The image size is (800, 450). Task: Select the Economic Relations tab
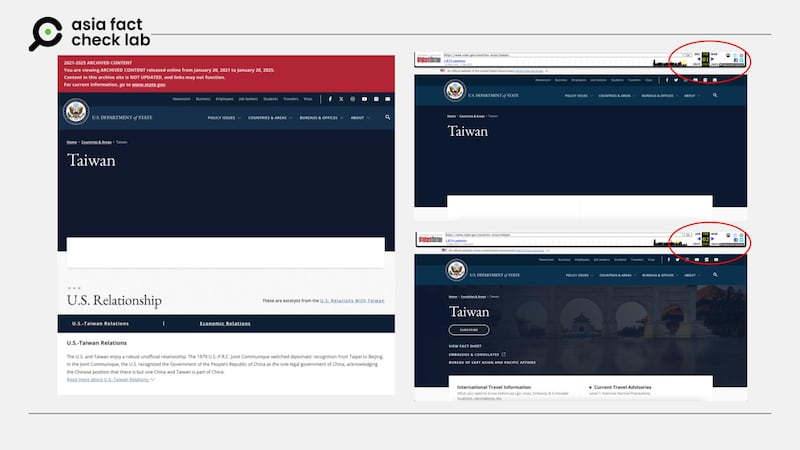coord(224,324)
